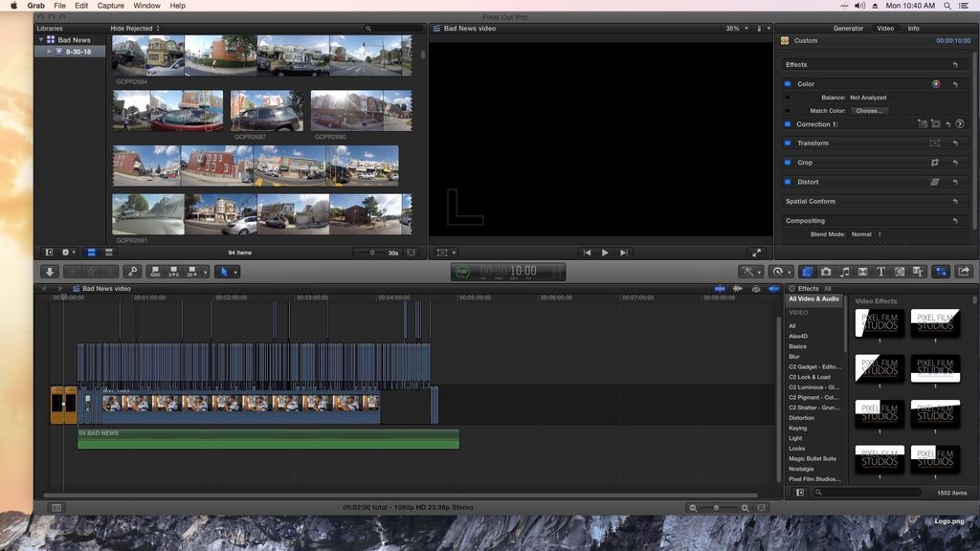Open the Retime speed menu

(x=780, y=272)
